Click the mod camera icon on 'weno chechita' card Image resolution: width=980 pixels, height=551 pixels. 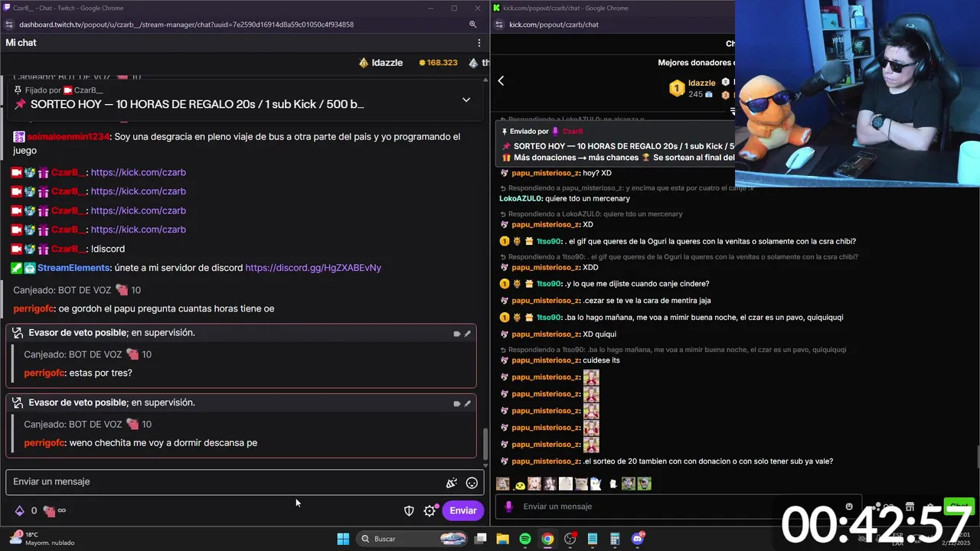457,403
